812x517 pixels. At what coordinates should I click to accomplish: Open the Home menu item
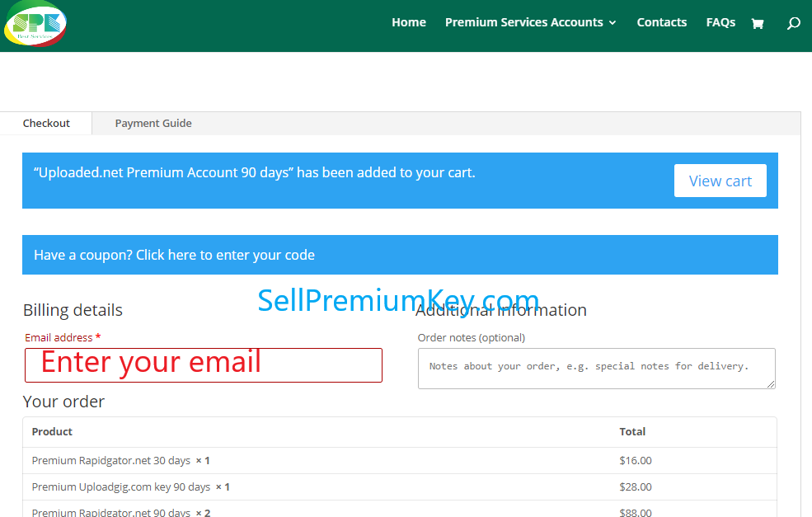tap(409, 22)
